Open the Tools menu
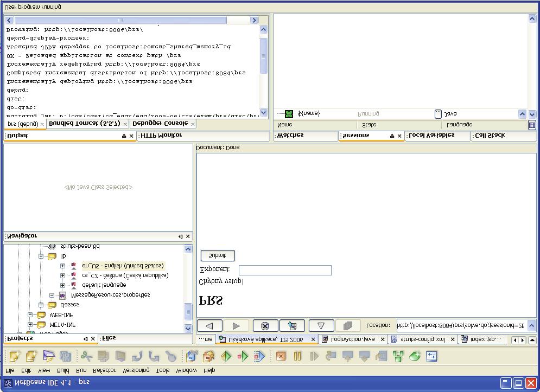Viewport: 540px width, 392px height. (163, 370)
